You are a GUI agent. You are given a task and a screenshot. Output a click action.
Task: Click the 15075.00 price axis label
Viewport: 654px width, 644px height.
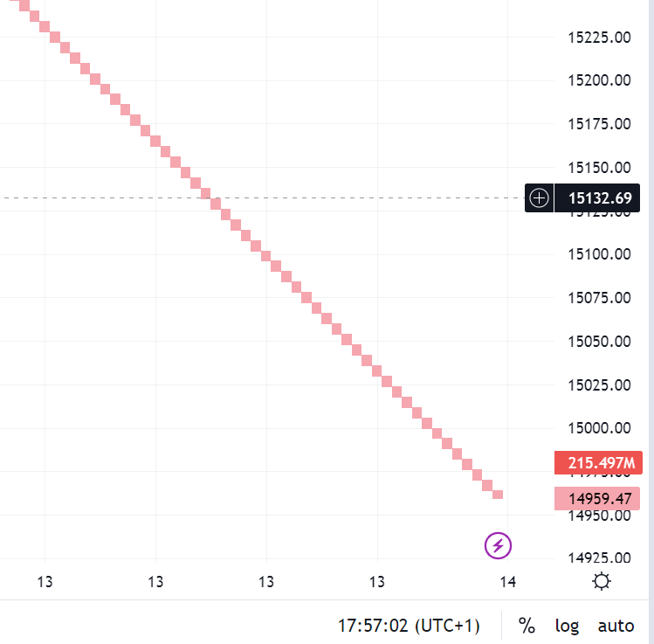coord(599,298)
